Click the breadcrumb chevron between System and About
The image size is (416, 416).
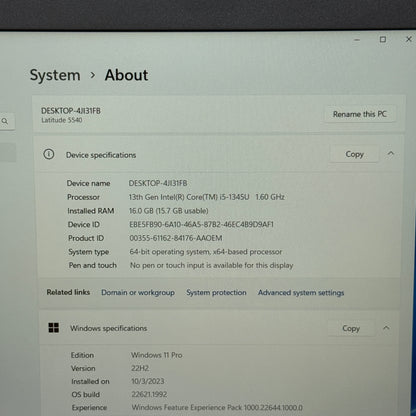tap(93, 76)
